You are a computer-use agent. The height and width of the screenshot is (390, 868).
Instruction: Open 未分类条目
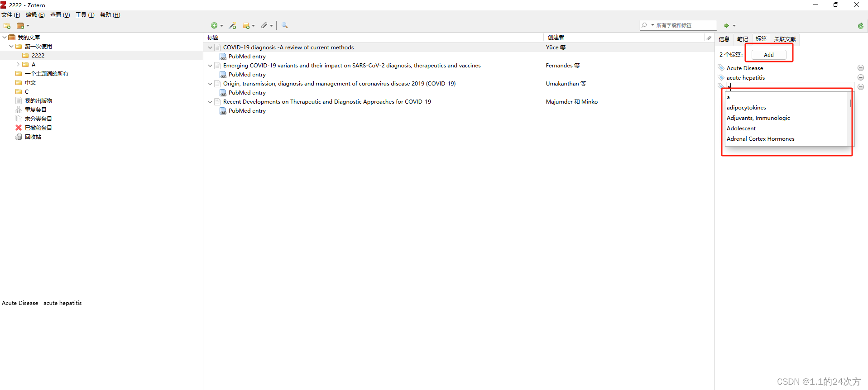point(38,119)
